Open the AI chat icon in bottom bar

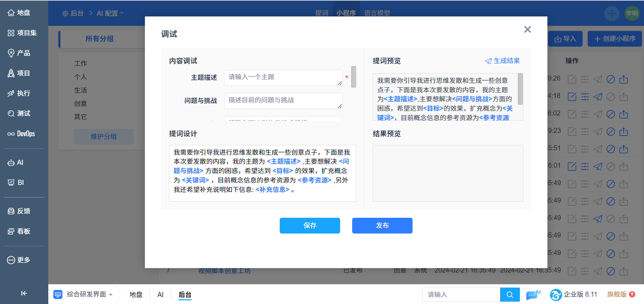pos(533,295)
